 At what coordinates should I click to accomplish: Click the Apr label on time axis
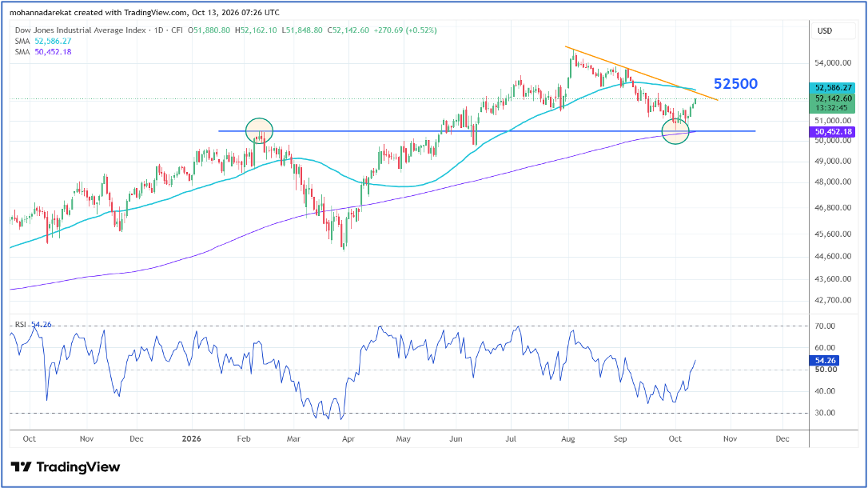click(348, 438)
